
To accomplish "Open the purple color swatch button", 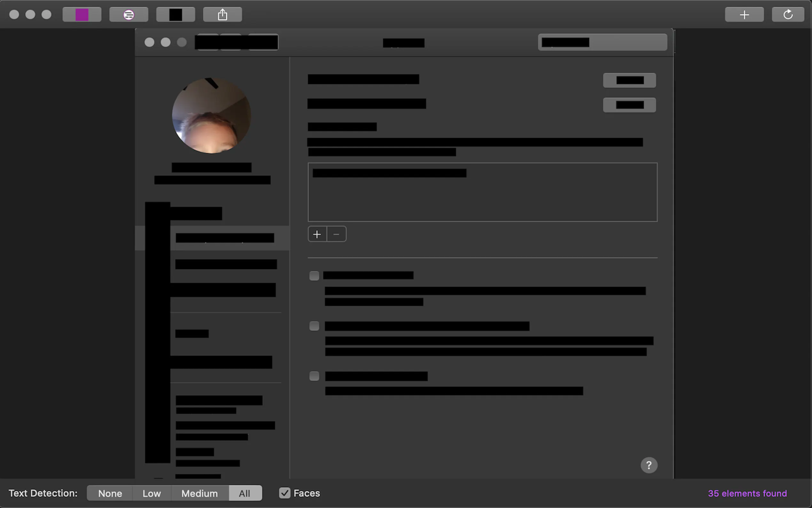I will pyautogui.click(x=82, y=15).
